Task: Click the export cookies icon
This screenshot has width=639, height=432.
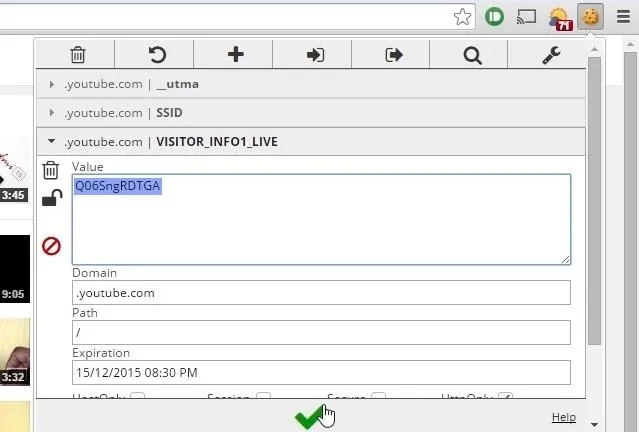Action: click(x=394, y=55)
